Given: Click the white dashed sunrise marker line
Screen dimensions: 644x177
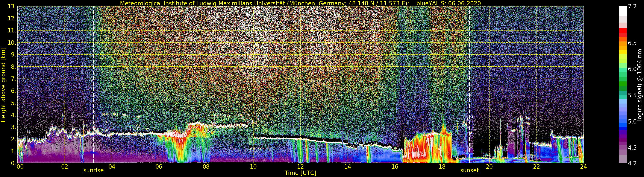Looking at the screenshot, I should click(94, 85).
